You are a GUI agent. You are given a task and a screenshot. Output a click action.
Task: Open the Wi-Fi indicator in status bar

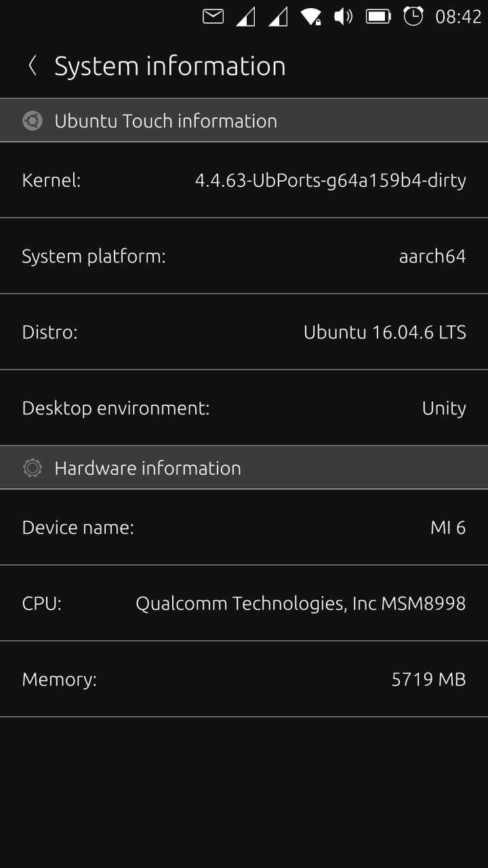coord(311,16)
